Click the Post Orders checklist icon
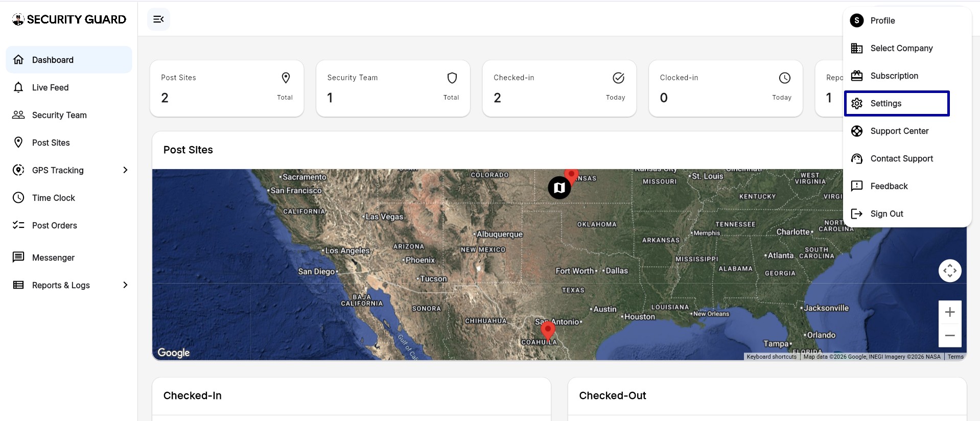Image resolution: width=980 pixels, height=421 pixels. 18,225
